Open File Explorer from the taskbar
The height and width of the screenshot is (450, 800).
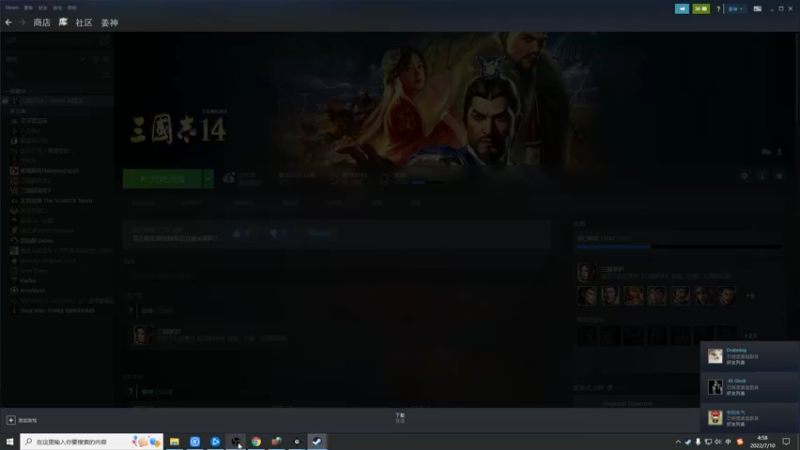(174, 441)
